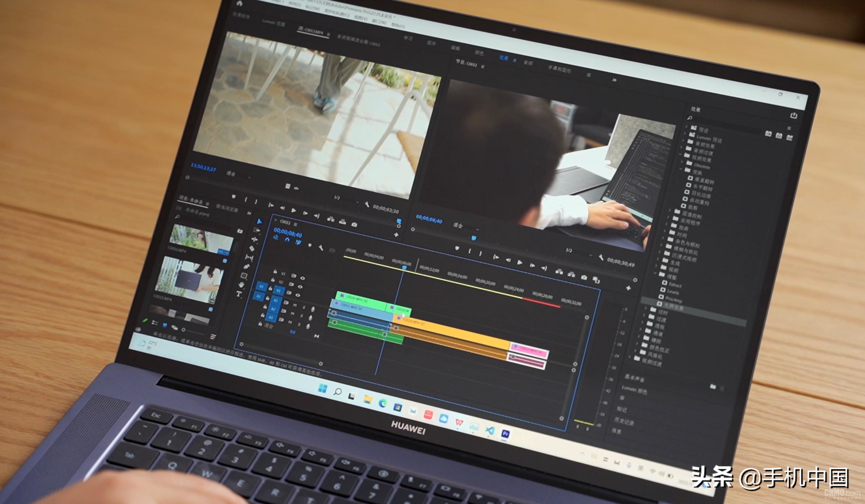Click Extract button in Program monitor
Screen dimensions: 865x504
pos(571,274)
